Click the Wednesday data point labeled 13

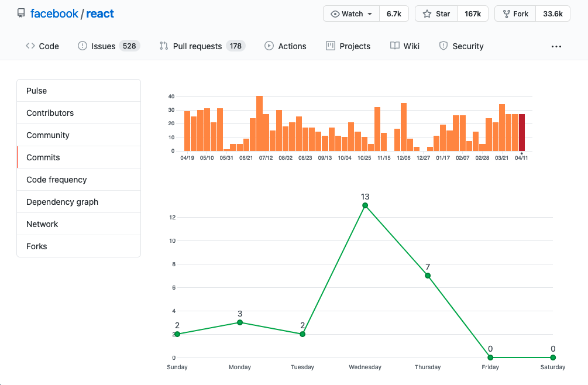click(x=365, y=205)
